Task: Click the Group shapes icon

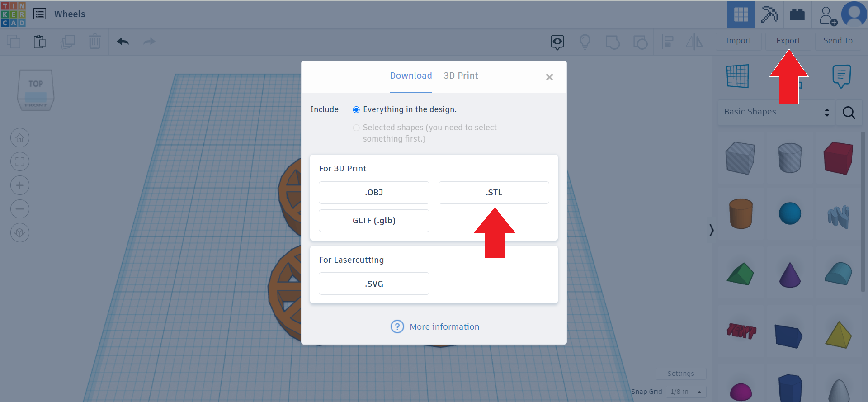Action: (613, 42)
